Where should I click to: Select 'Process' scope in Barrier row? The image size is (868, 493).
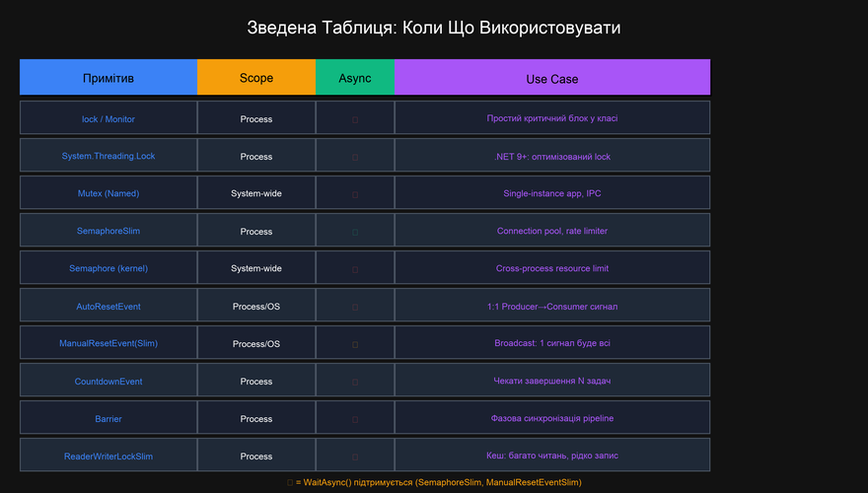pyautogui.click(x=256, y=418)
